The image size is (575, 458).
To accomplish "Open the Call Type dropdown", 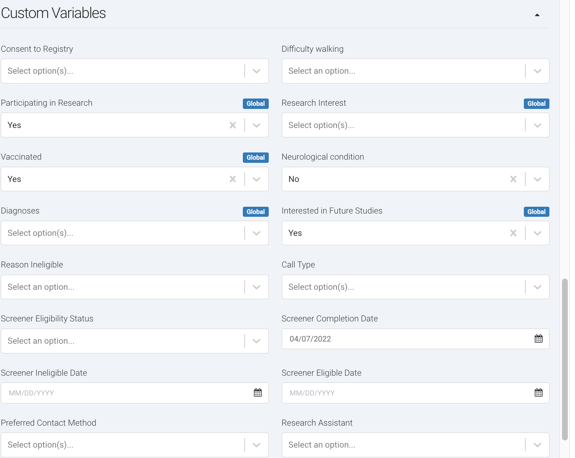I will tap(537, 287).
